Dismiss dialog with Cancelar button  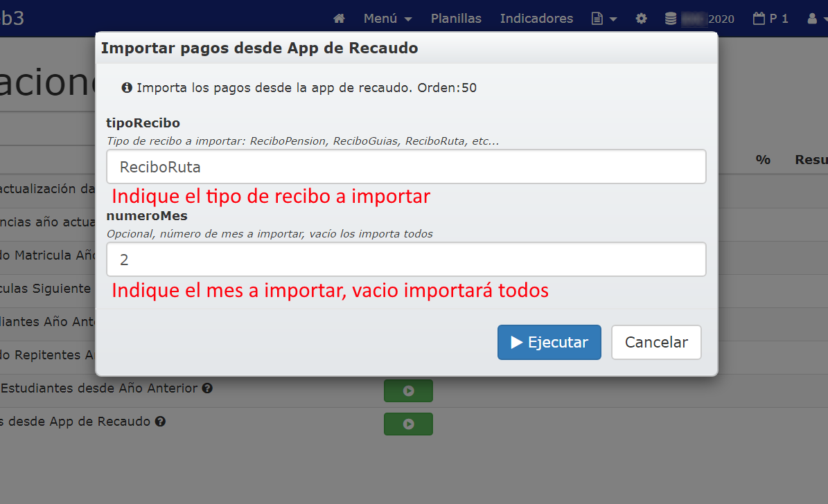tap(656, 342)
